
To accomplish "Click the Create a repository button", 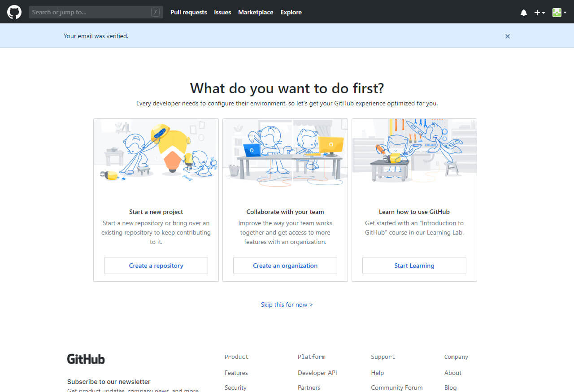I will click(x=156, y=266).
